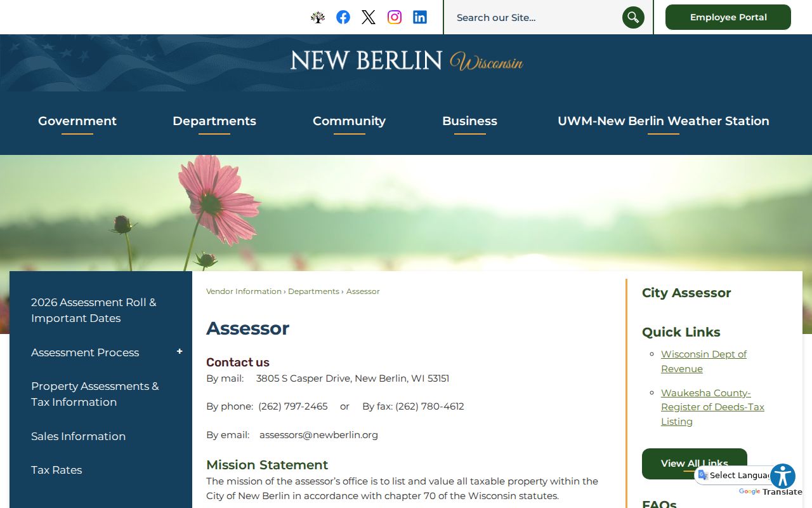This screenshot has width=812, height=508.
Task: Open the X social media icon
Action: [369, 17]
